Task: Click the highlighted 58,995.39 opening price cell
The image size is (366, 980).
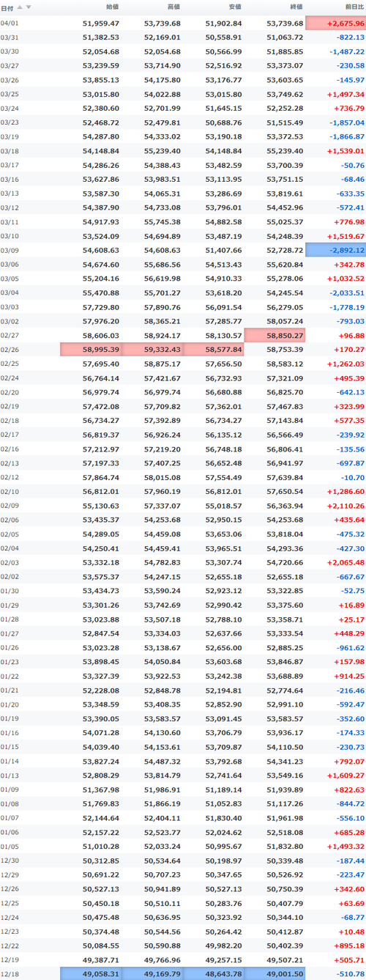Action: pyautogui.click(x=90, y=350)
